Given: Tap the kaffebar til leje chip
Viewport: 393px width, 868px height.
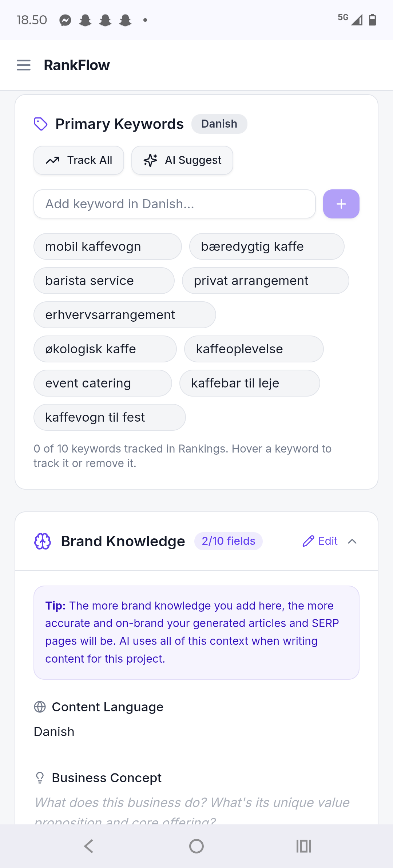Looking at the screenshot, I should point(250,383).
